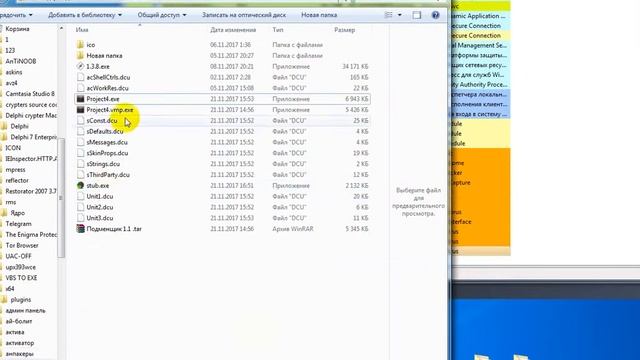The height and width of the screenshot is (360, 640).
Task: Select the Новая папка folder icon in list
Action: [80, 56]
